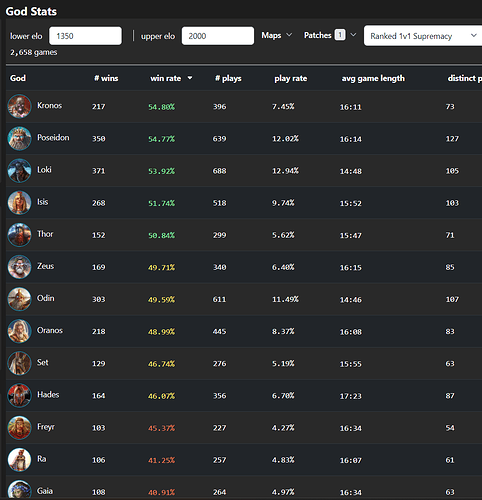482x500 pixels.
Task: Select the Thor portrait icon
Action: [19, 235]
